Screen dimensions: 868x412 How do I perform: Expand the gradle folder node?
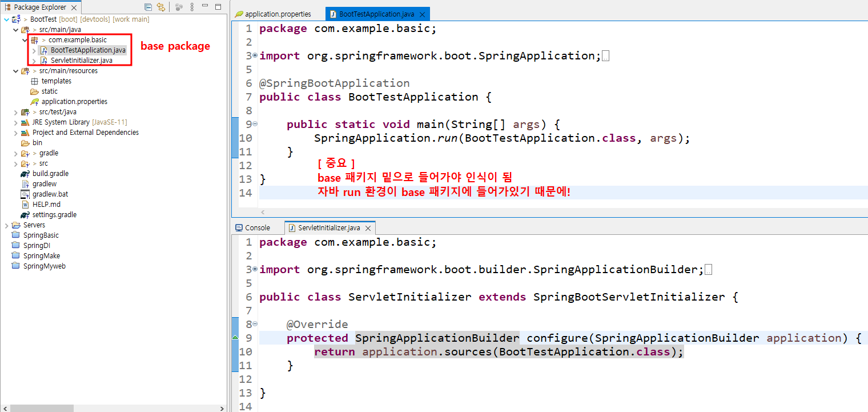pyautogui.click(x=15, y=153)
